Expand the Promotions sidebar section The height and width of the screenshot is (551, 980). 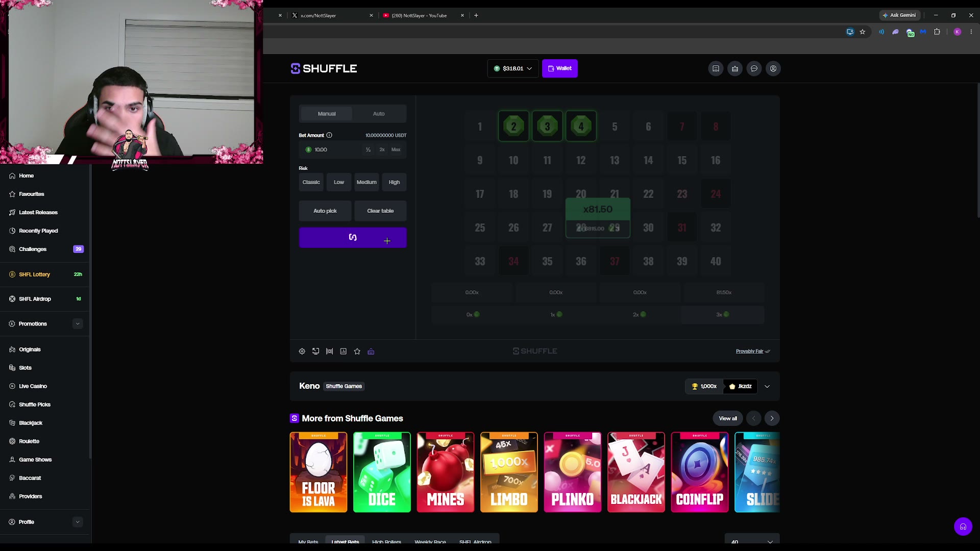[78, 323]
